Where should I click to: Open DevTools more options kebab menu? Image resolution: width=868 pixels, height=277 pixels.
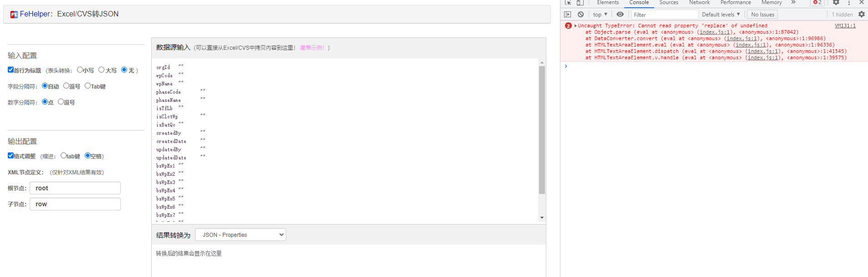tap(849, 3)
